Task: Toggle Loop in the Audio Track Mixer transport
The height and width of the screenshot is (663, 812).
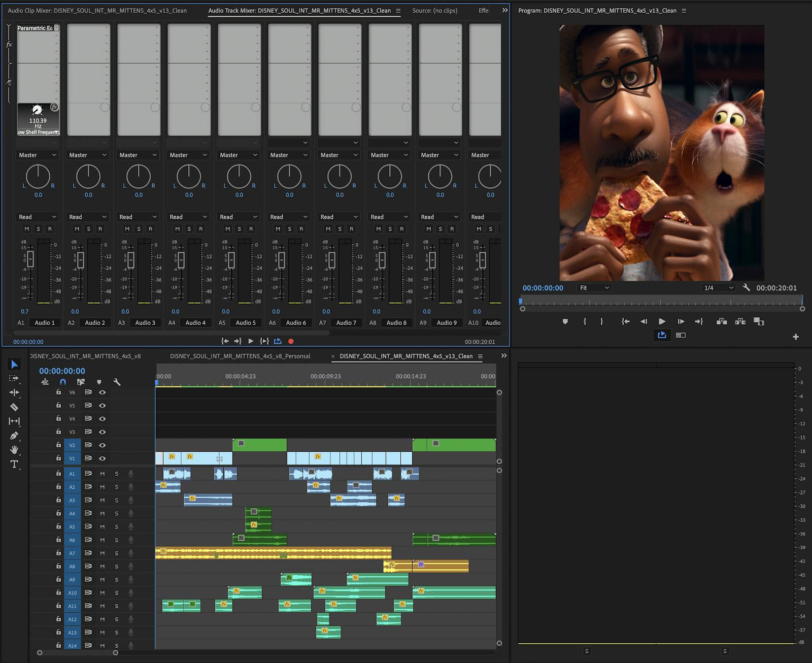Action: pyautogui.click(x=278, y=341)
